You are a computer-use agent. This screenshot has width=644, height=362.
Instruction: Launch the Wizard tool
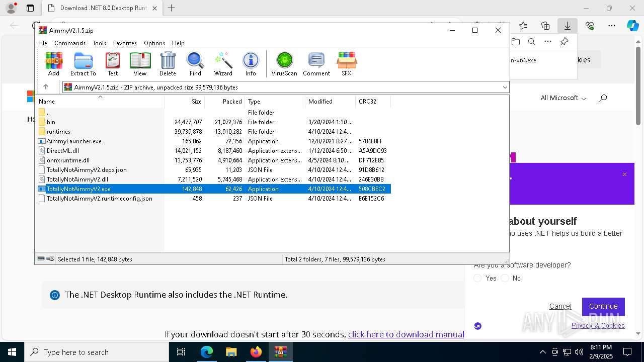(223, 64)
